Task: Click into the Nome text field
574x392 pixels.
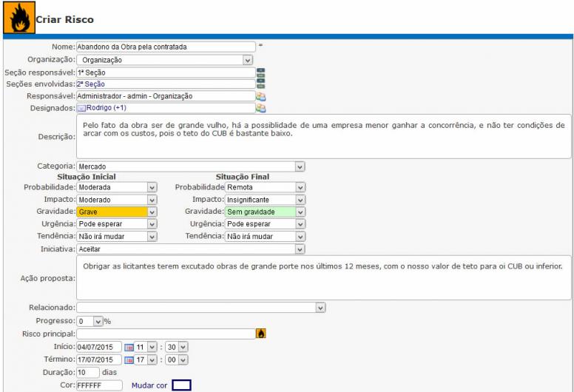Action: 165,47
